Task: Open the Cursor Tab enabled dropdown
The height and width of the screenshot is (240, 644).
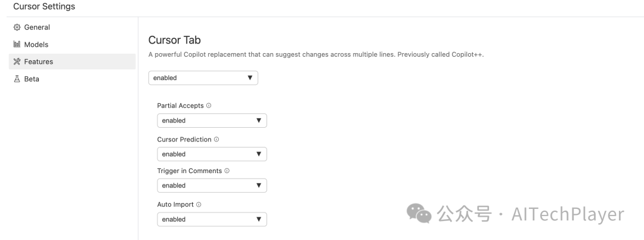Action: [x=203, y=78]
